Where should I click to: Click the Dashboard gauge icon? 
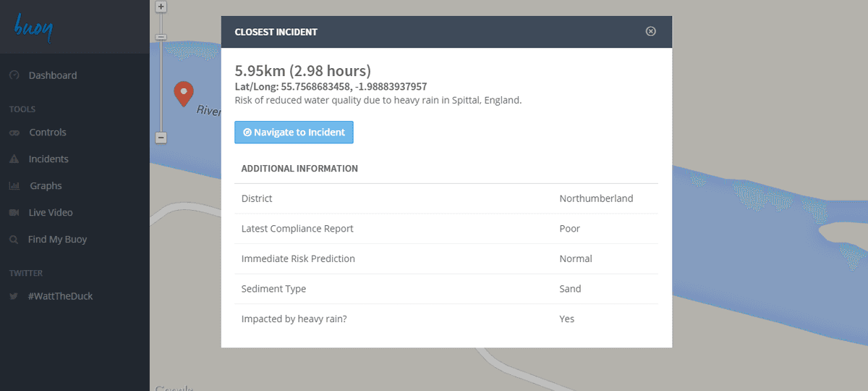pos(14,75)
